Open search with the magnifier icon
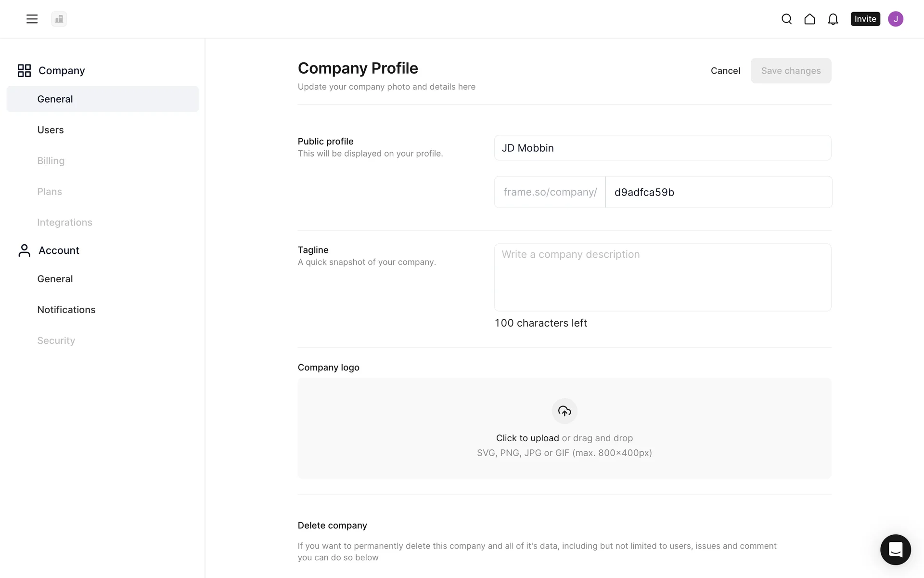Image resolution: width=924 pixels, height=578 pixels. pos(786,19)
